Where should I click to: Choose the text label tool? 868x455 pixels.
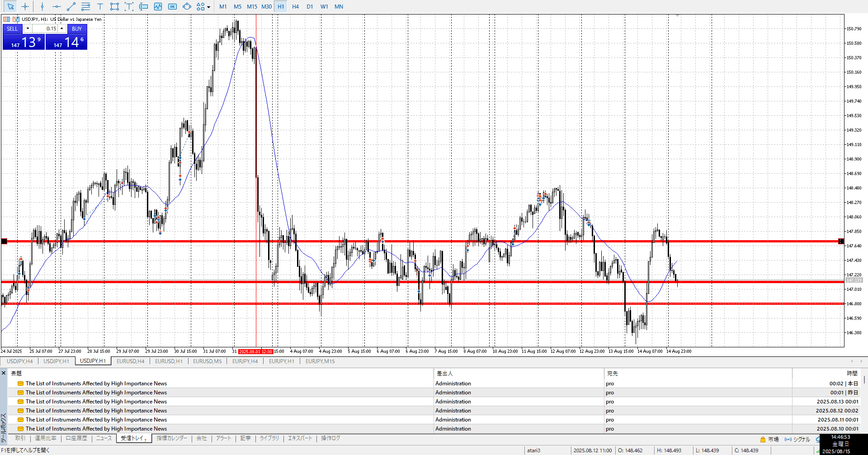[x=100, y=6]
